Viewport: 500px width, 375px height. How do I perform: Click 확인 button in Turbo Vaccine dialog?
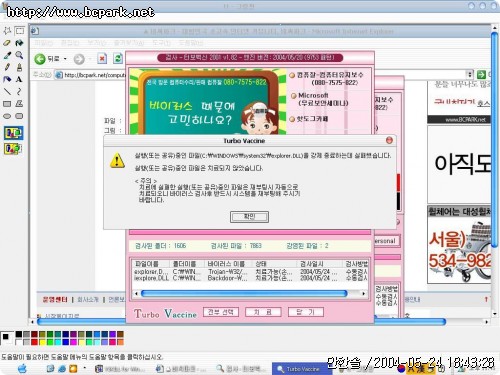pyautogui.click(x=249, y=217)
